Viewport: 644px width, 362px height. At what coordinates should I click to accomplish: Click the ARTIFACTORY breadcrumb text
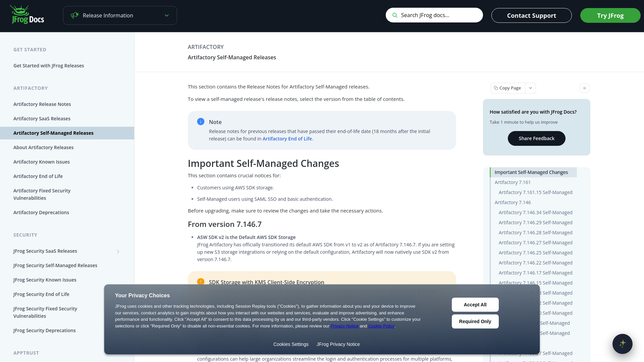206,47
